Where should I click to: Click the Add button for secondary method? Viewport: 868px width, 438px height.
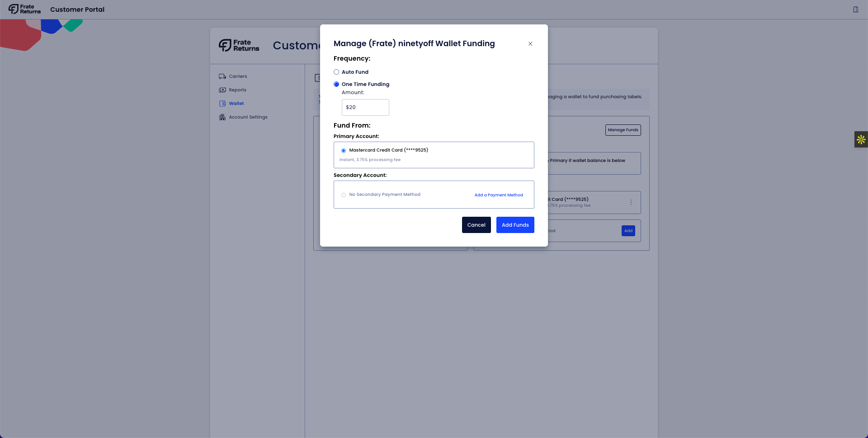coord(628,231)
